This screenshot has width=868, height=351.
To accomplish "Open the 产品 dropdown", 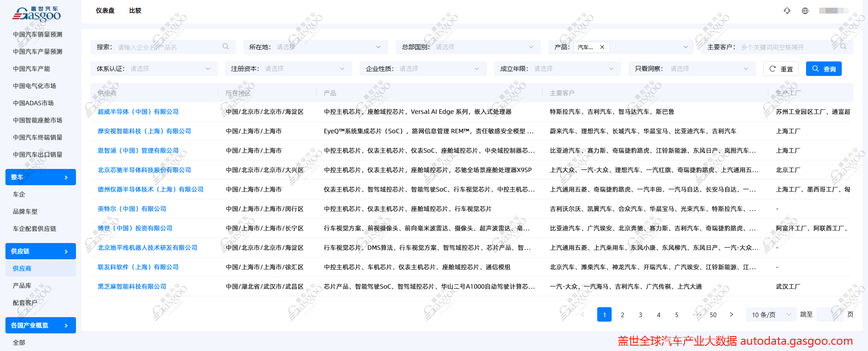I will tap(621, 47).
